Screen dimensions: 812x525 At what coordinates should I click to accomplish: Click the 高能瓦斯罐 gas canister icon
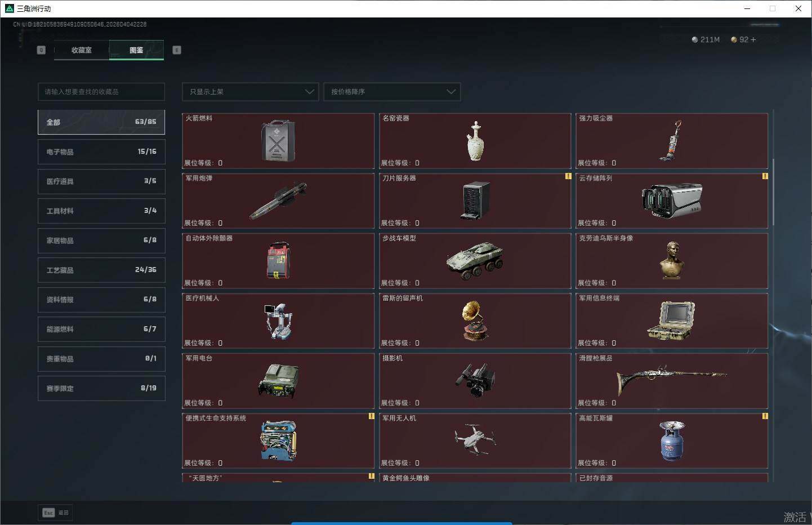(672, 441)
